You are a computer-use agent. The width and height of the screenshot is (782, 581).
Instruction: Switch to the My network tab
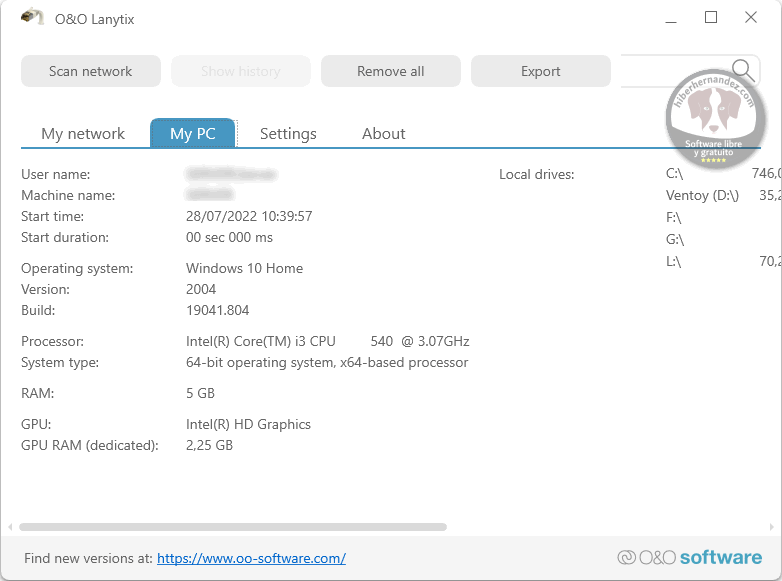tap(83, 134)
